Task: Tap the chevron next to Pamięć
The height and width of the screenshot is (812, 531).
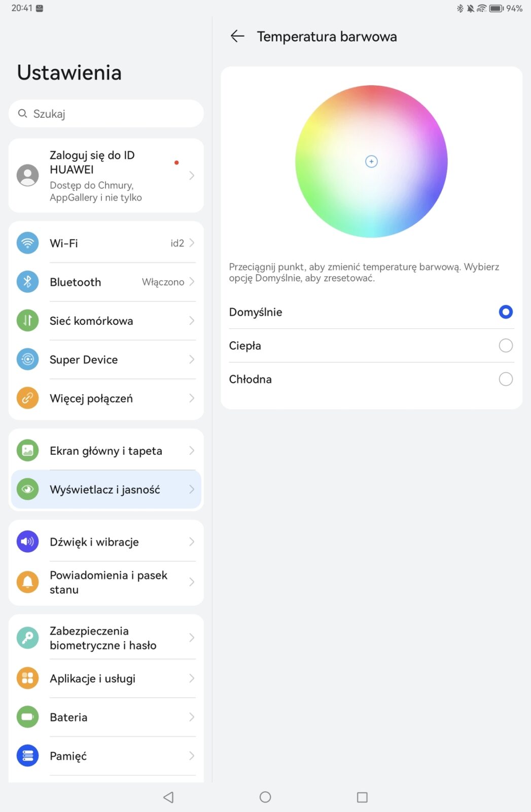Action: click(192, 756)
